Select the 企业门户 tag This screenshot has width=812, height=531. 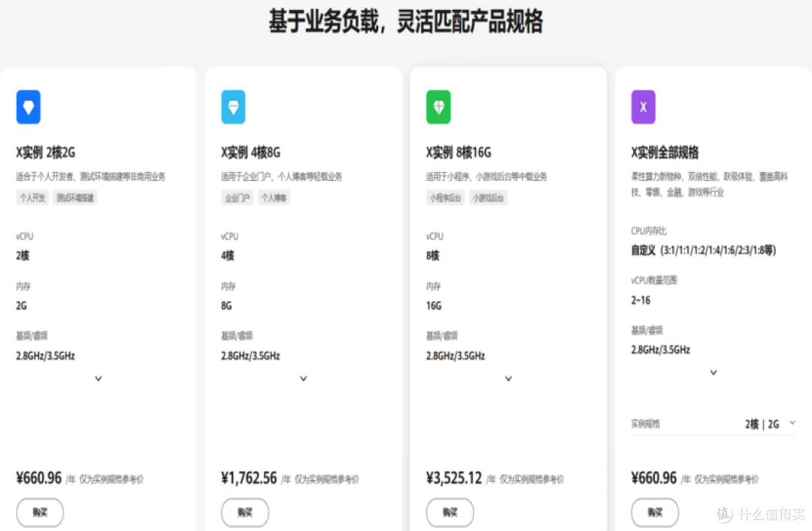237,198
